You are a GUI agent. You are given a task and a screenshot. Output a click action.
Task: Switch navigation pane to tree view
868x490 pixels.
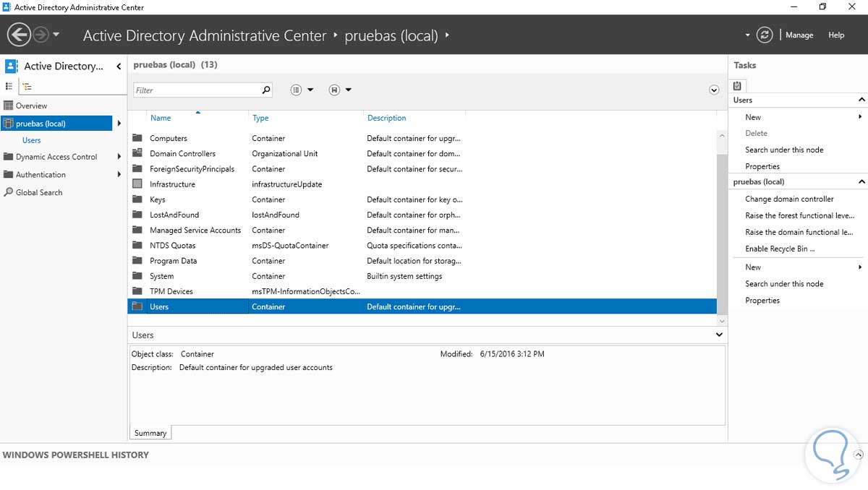tap(27, 86)
